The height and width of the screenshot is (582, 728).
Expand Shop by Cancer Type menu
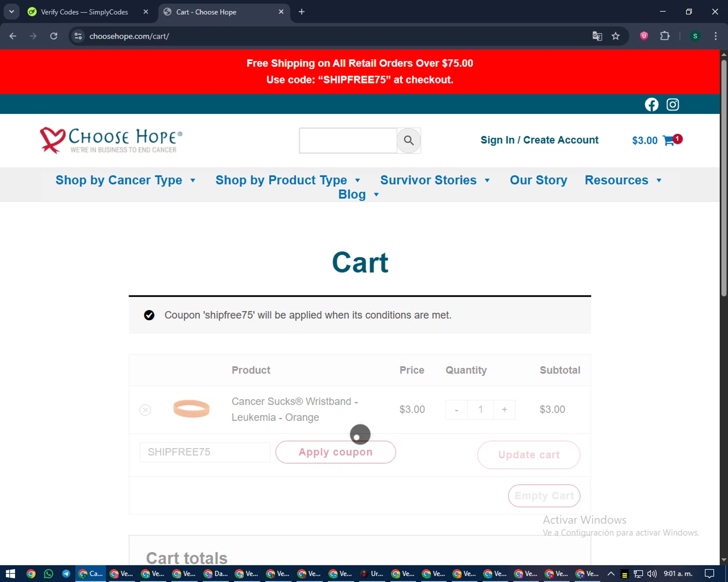coord(125,180)
